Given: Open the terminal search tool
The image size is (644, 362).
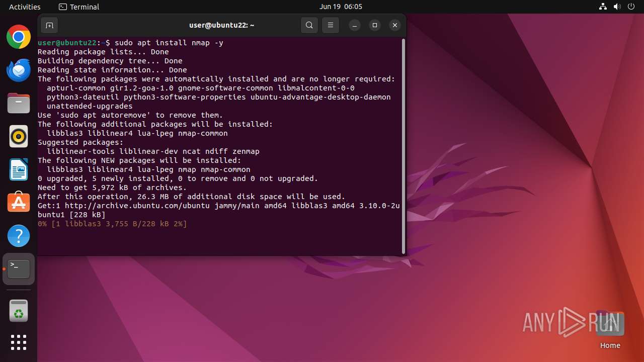Looking at the screenshot, I should [x=309, y=25].
